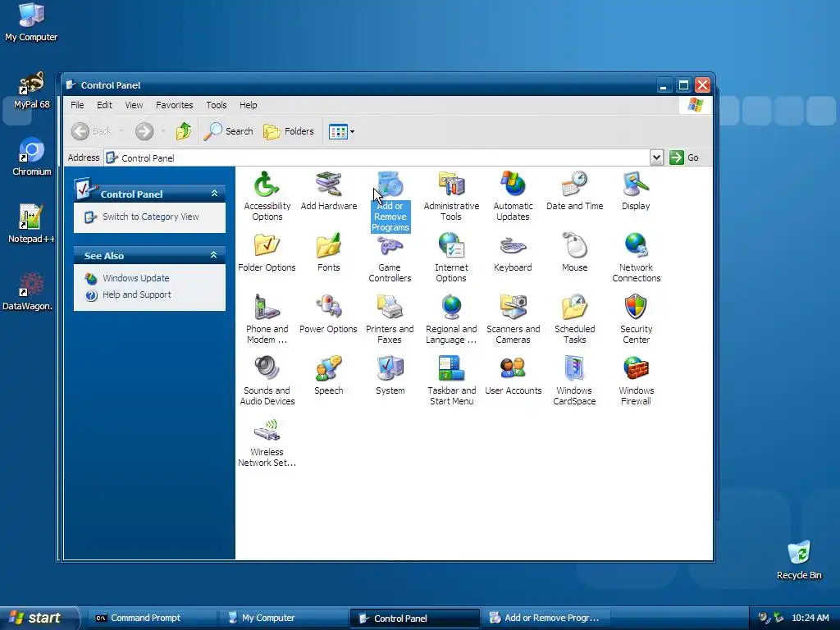Screen dimensions: 840x630
Task: Toggle the Folders pane button
Action: pos(288,131)
